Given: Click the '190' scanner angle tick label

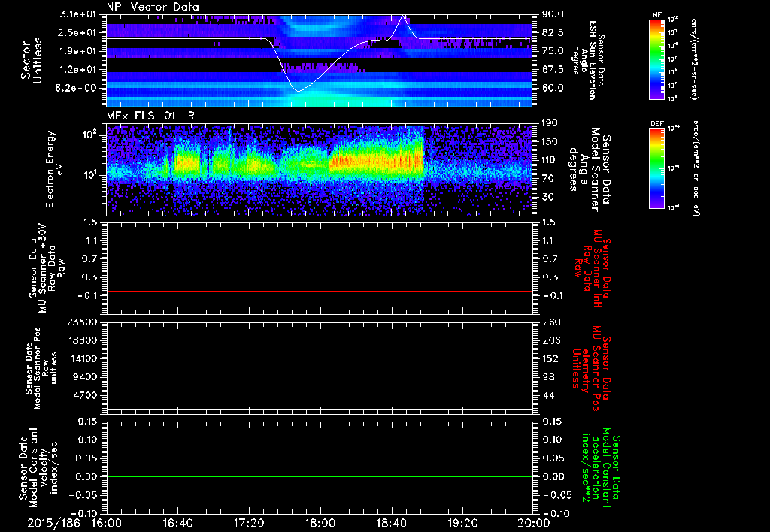Looking at the screenshot, I should [551, 123].
